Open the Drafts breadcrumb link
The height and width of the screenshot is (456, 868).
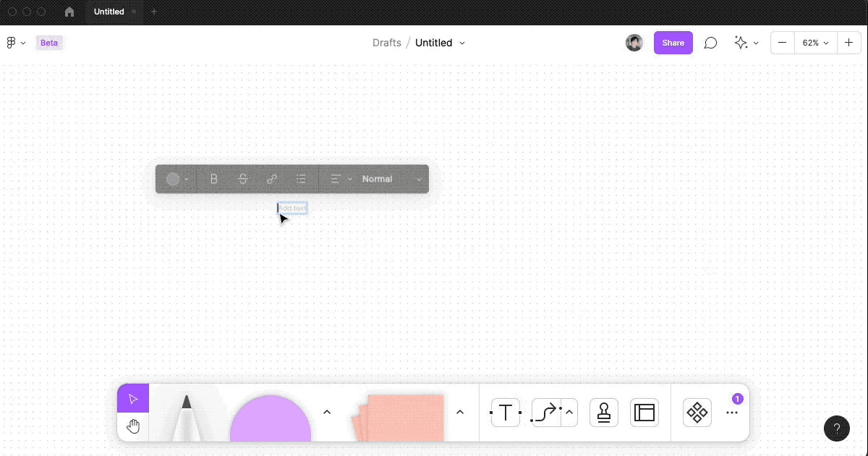387,43
